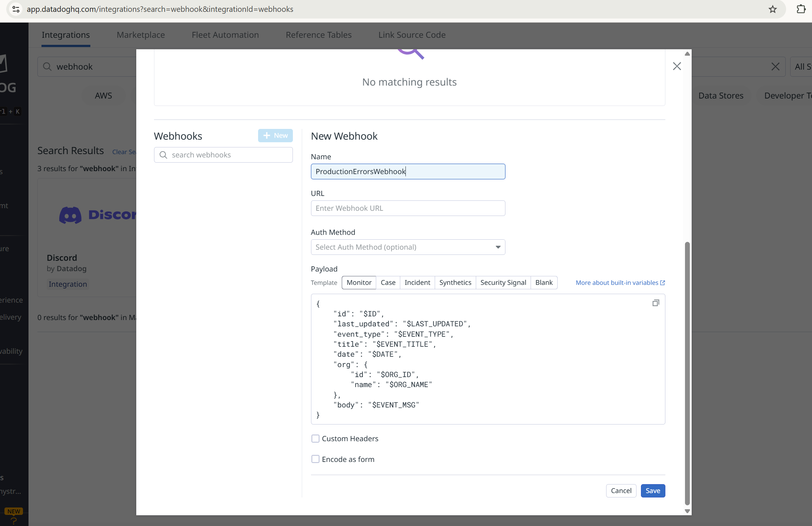Click the modal vertical scrollbar thumb
The image size is (812, 526).
tap(687, 373)
